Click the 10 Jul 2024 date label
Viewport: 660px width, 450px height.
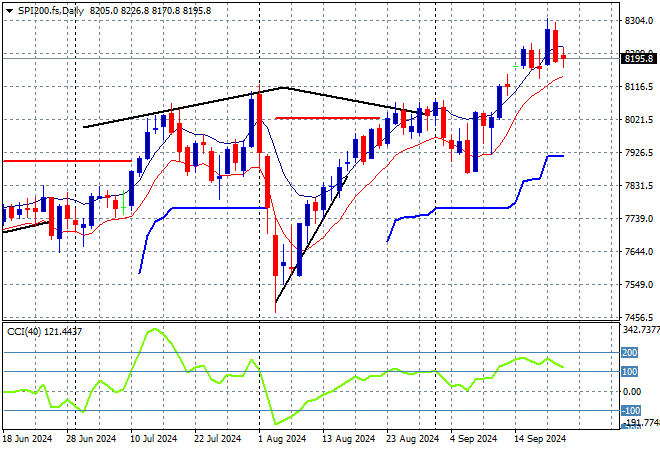click(x=153, y=439)
